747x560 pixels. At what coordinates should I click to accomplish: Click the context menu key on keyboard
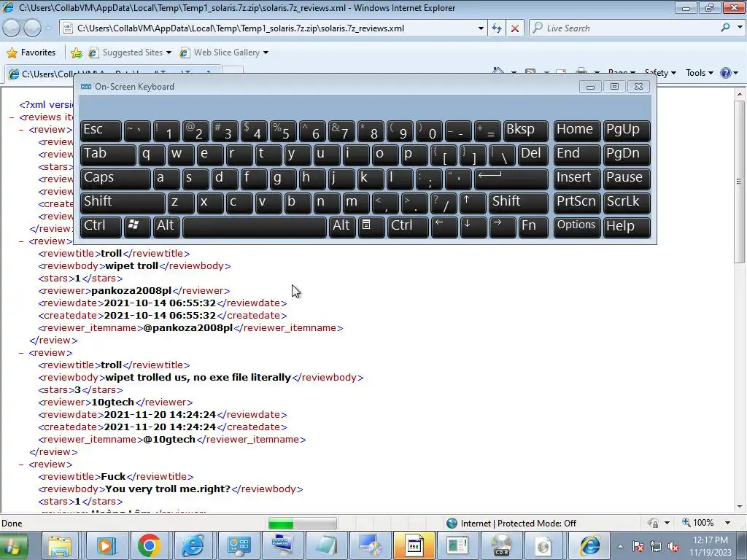click(x=371, y=226)
